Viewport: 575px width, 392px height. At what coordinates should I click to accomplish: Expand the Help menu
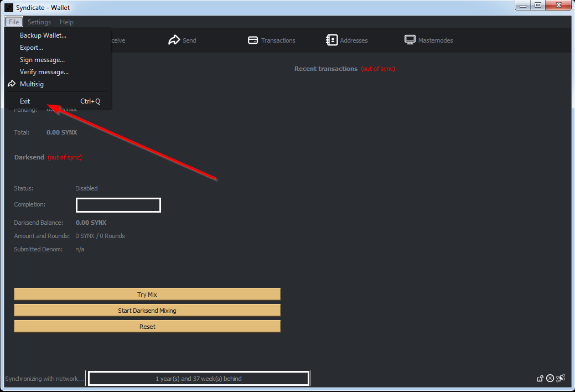point(66,22)
